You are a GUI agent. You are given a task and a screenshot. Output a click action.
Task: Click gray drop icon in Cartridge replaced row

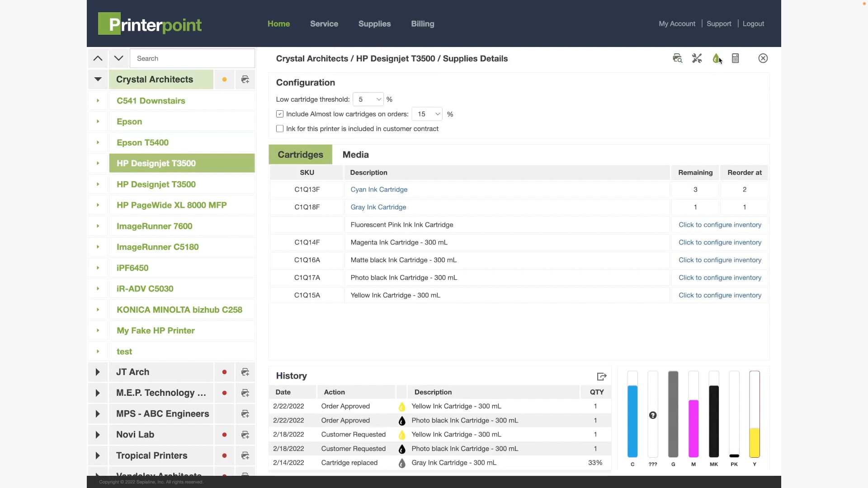tap(402, 463)
